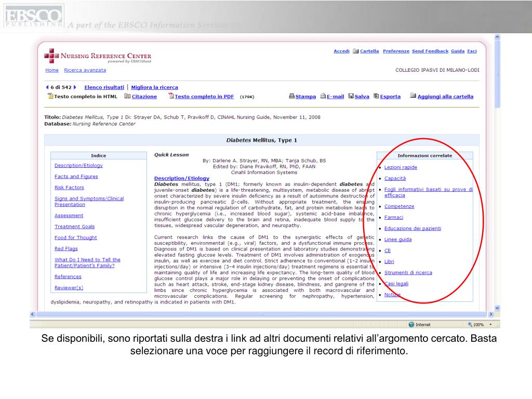
Task: Jump to Treatment Goals section
Action: click(75, 227)
